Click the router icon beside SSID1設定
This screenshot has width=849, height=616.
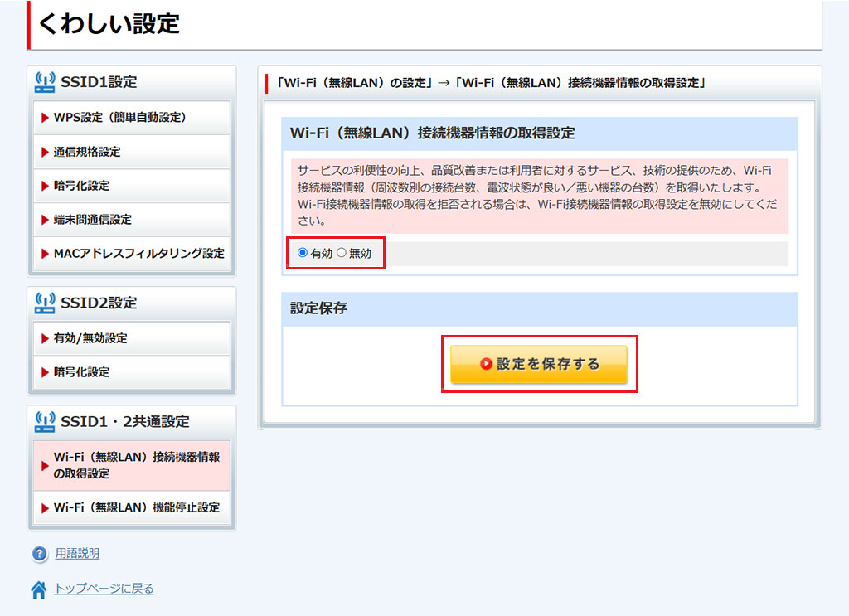tap(45, 81)
